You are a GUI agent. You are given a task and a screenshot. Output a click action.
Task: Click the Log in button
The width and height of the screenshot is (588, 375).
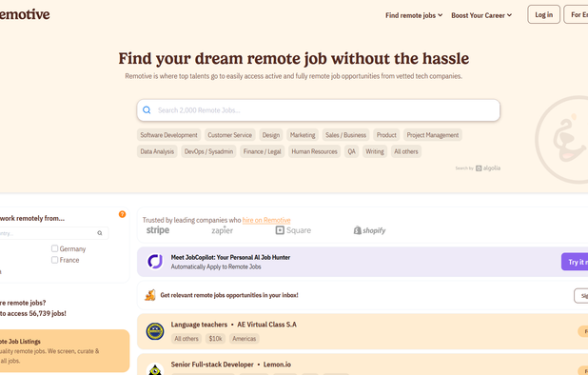point(543,14)
